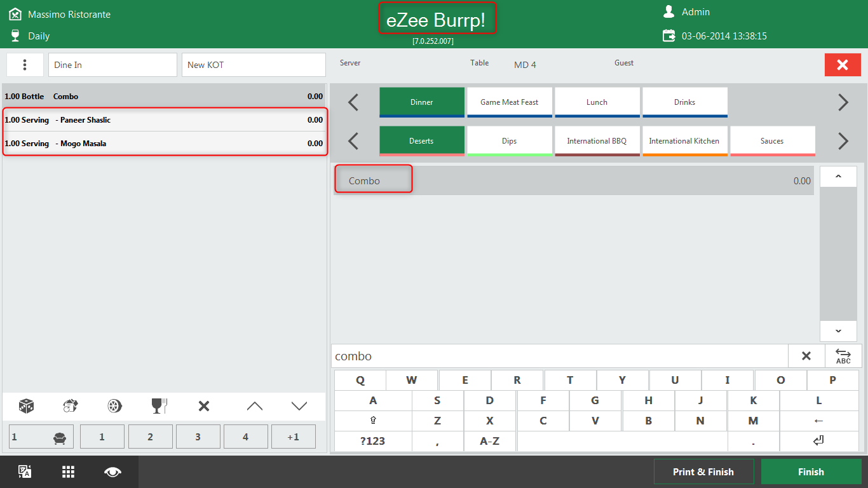Toggle A-Z sorting on the keyboard
The height and width of the screenshot is (488, 868).
coord(489,441)
